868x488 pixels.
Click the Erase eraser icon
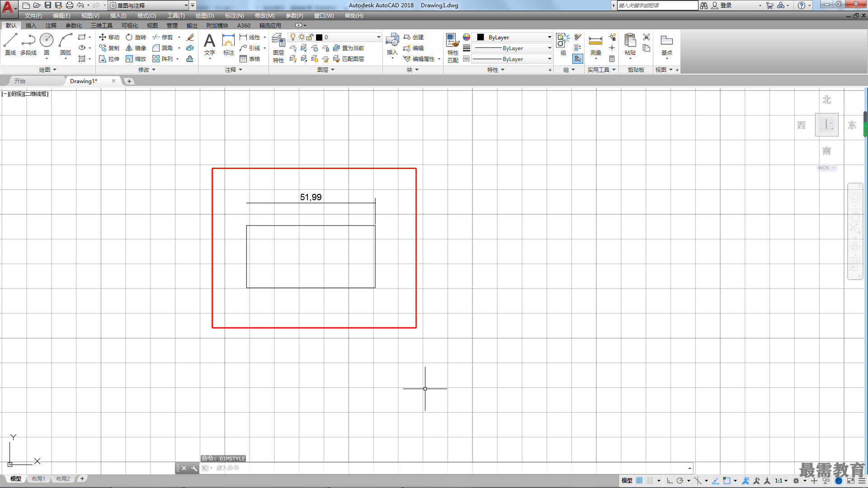[190, 37]
